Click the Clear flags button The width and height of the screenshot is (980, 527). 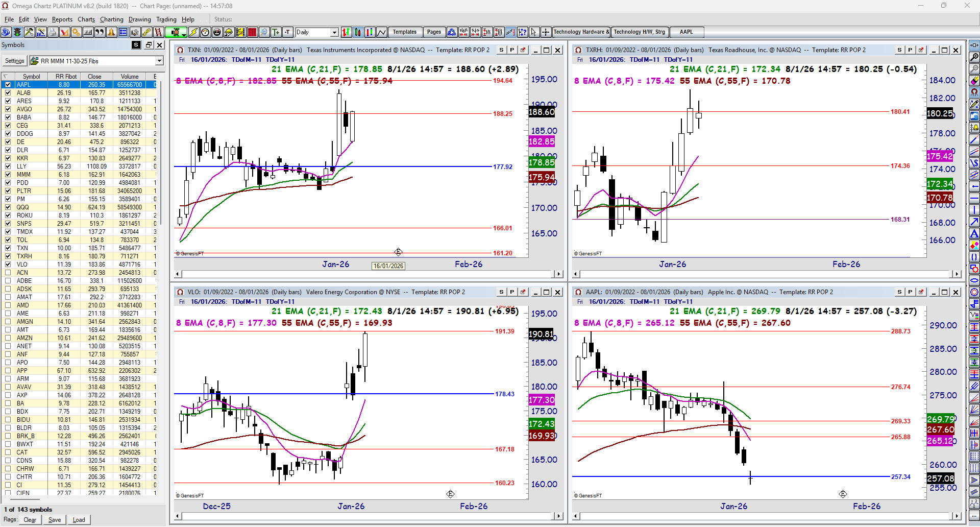coord(30,520)
